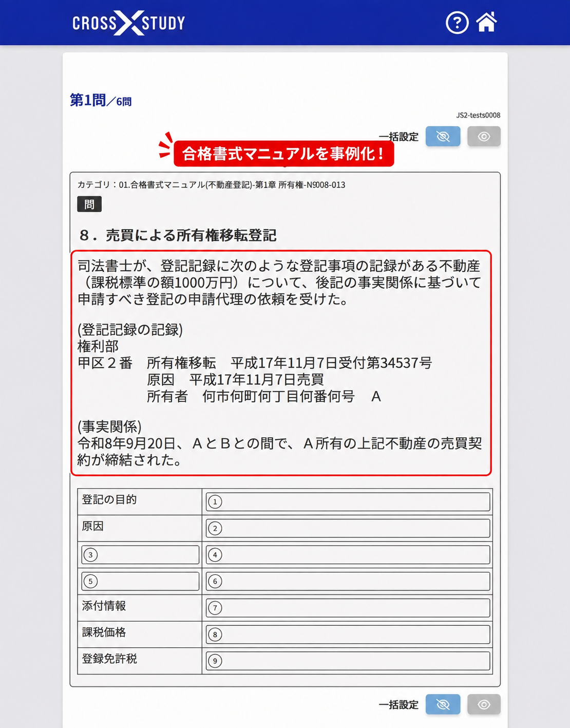This screenshot has width=570, height=728.
Task: Reveal answer field 9 for 登録免許税
Action: (x=348, y=661)
